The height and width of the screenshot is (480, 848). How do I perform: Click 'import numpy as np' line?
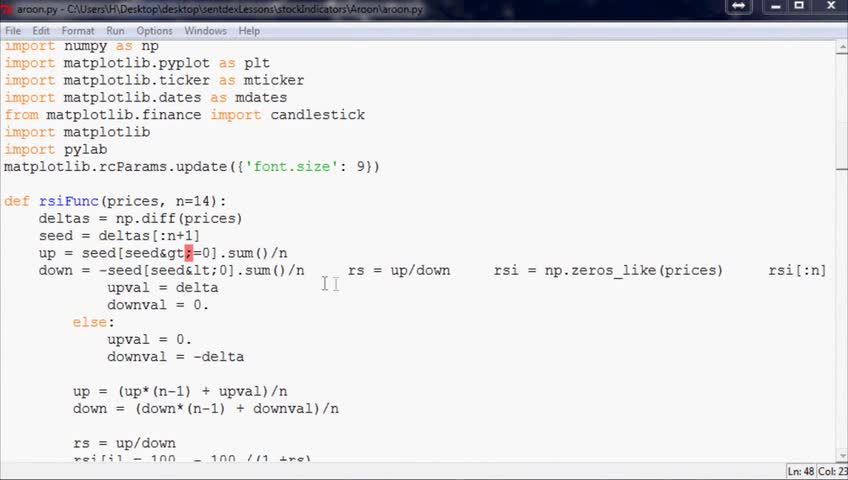pos(82,46)
